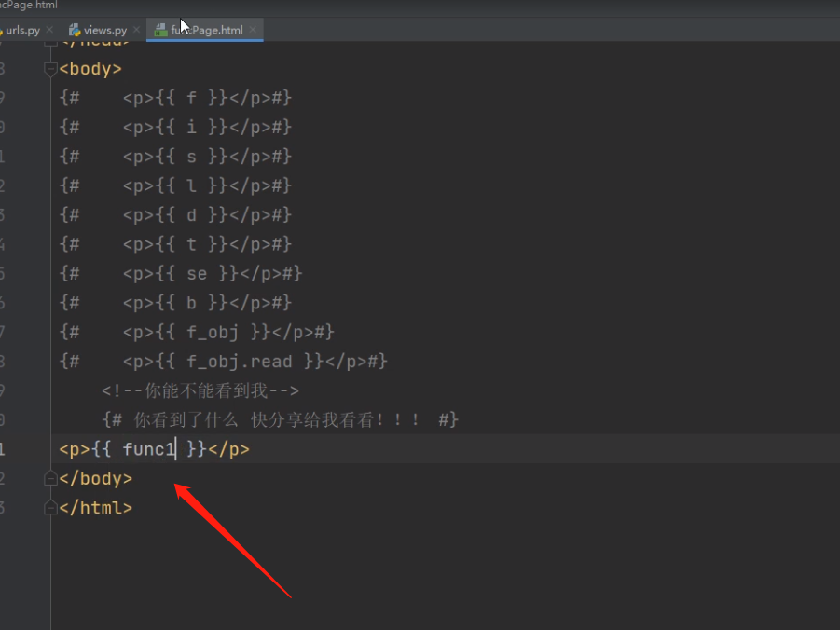This screenshot has width=840, height=630.
Task: Click the closing </body> tag text
Action: click(x=96, y=478)
